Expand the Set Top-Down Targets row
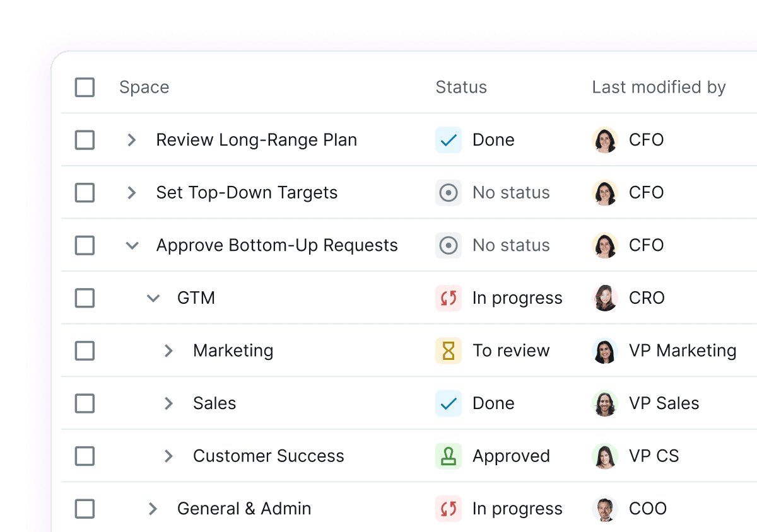Image resolution: width=757 pixels, height=532 pixels. (131, 193)
